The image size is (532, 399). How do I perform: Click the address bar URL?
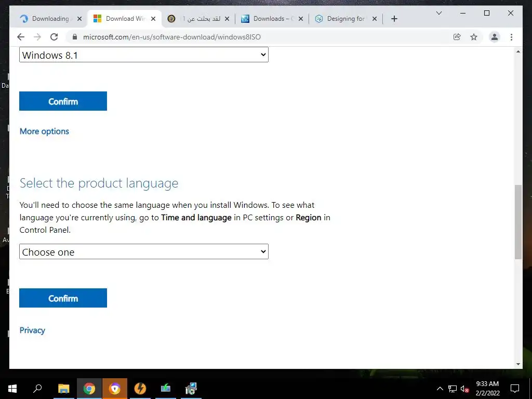(x=171, y=37)
